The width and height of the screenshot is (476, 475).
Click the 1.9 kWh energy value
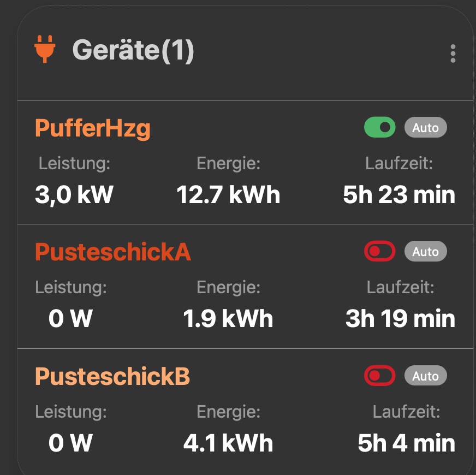click(x=228, y=319)
